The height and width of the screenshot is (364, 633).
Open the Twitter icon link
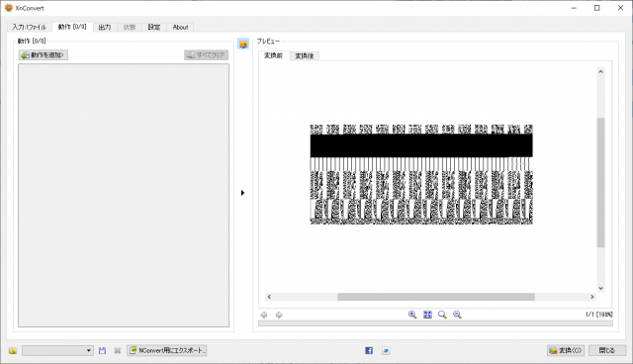[386, 351]
